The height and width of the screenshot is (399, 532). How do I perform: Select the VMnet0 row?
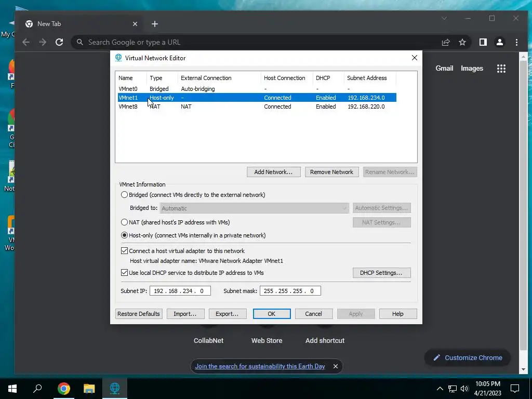click(257, 89)
